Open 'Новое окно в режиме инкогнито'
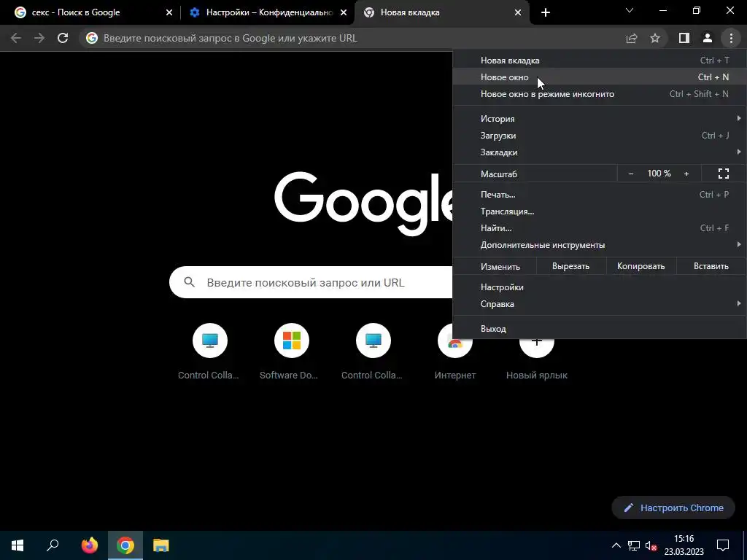Screen dimensions: 747x560 600,94
